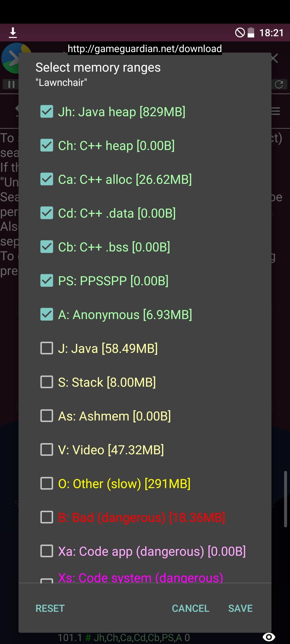Screen dimensions: 290x644
Task: Enable the V: Video range checkbox
Action: pyautogui.click(x=47, y=450)
